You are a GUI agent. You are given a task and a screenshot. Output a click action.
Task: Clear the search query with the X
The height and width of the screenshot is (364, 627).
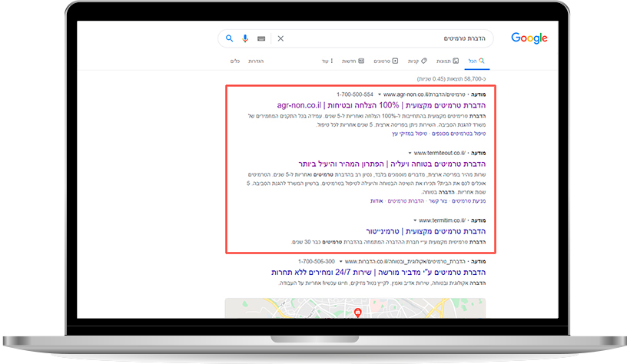280,38
